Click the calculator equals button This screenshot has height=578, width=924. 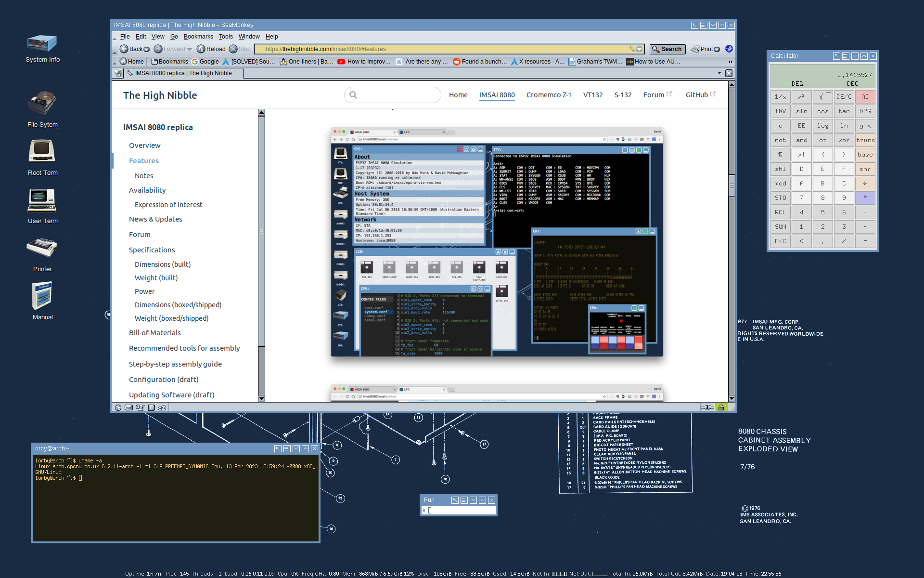pyautogui.click(x=865, y=241)
